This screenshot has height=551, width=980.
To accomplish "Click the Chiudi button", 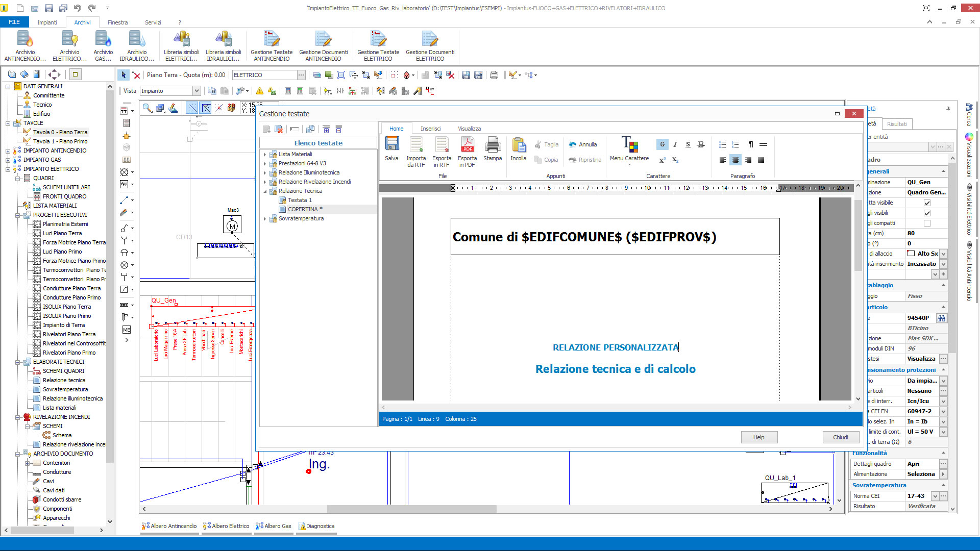I will coord(841,437).
